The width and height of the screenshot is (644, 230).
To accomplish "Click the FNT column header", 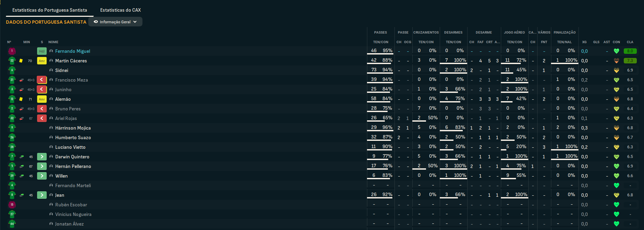I will (x=544, y=42).
